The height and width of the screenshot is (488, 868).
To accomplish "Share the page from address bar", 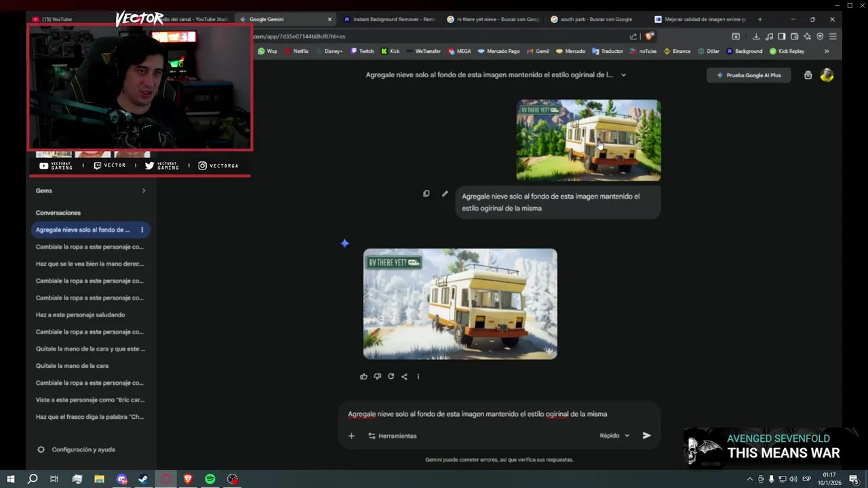I will tap(633, 37).
